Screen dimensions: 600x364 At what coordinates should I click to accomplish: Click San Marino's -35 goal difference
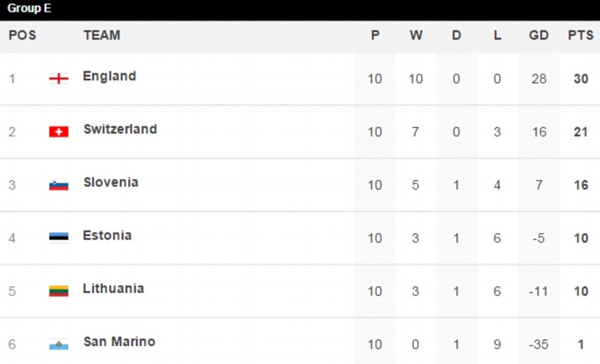538,344
